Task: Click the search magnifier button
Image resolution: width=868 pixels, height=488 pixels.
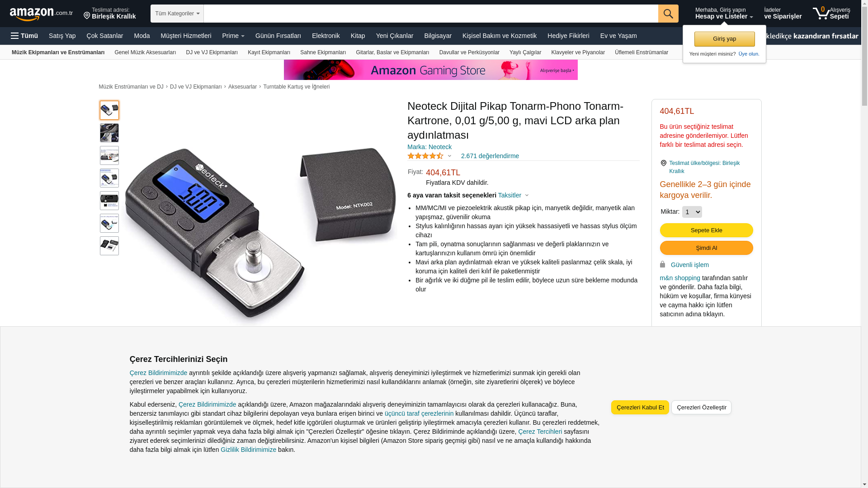Action: [668, 14]
